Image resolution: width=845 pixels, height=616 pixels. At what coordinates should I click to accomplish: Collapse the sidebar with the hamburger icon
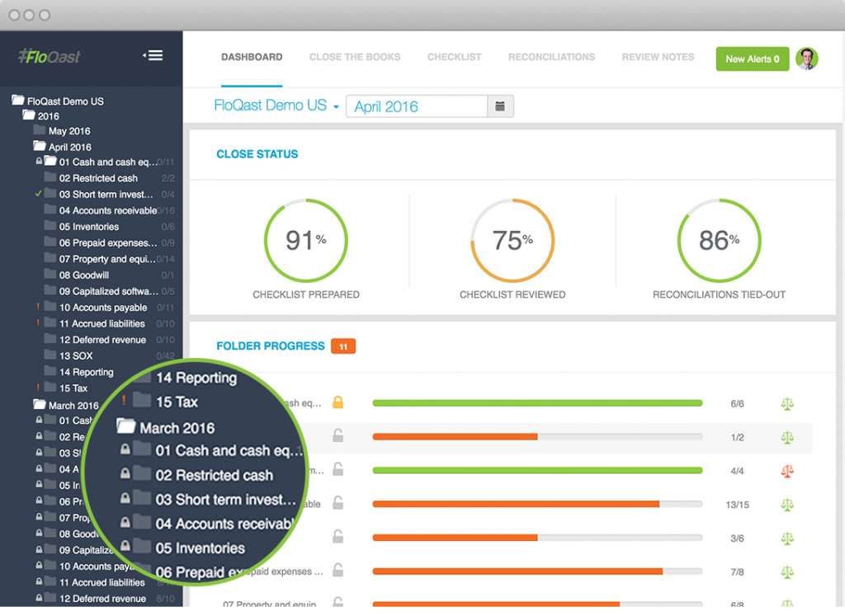(x=153, y=55)
